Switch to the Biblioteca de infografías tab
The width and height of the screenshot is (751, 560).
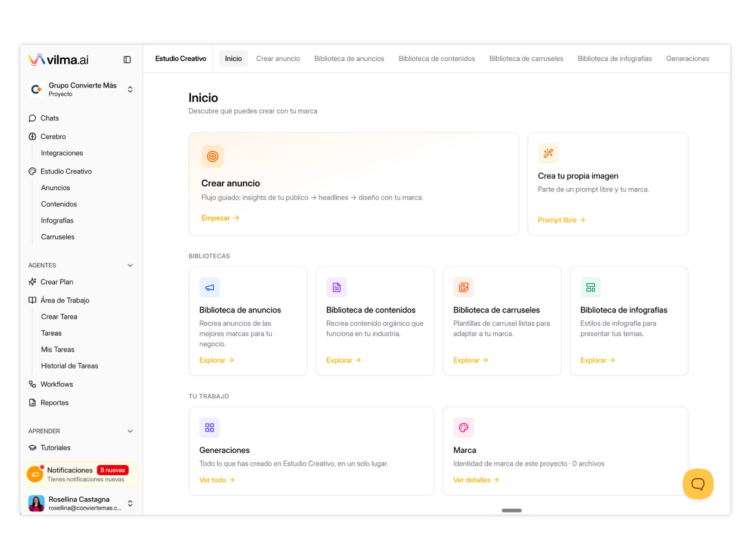[614, 59]
